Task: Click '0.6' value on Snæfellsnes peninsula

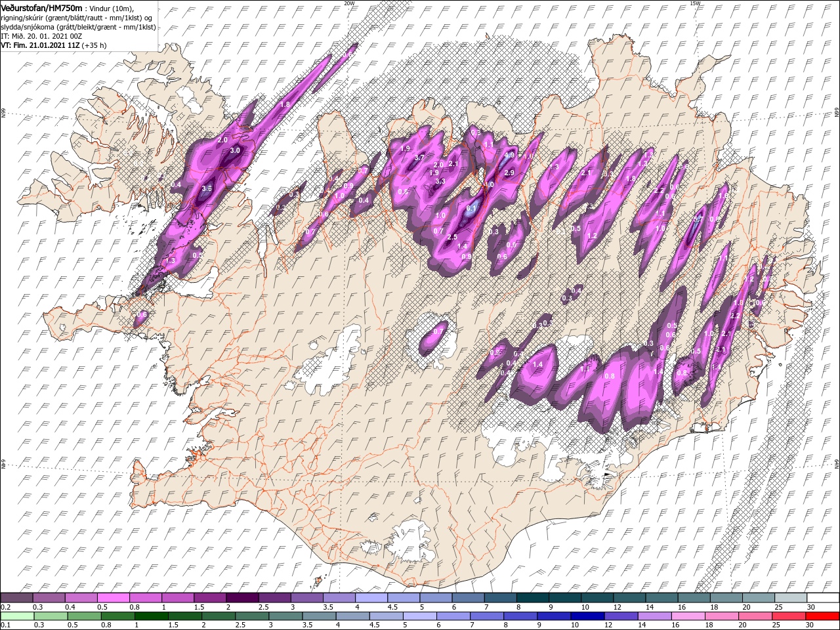Action: [x=142, y=315]
